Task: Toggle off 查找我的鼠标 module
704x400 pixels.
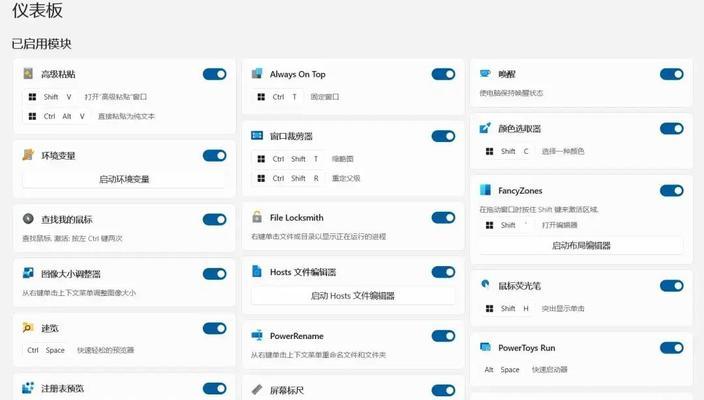Action: coord(215,219)
